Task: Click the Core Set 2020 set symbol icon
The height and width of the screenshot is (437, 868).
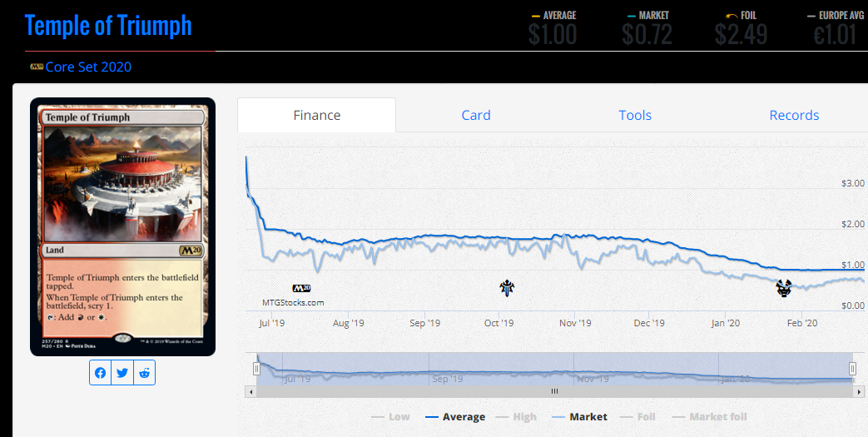Action: tap(37, 67)
